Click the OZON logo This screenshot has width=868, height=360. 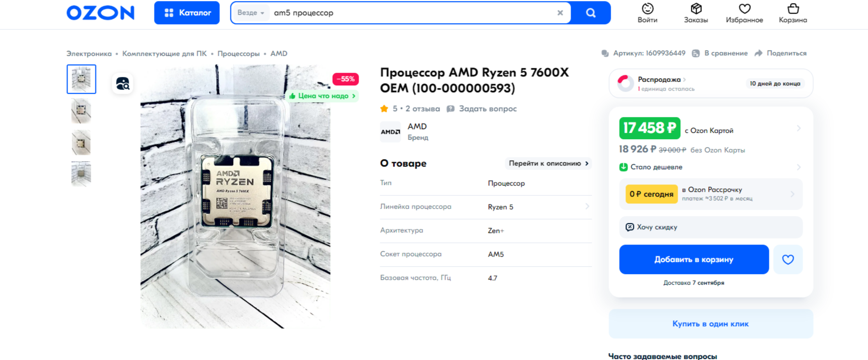[100, 13]
